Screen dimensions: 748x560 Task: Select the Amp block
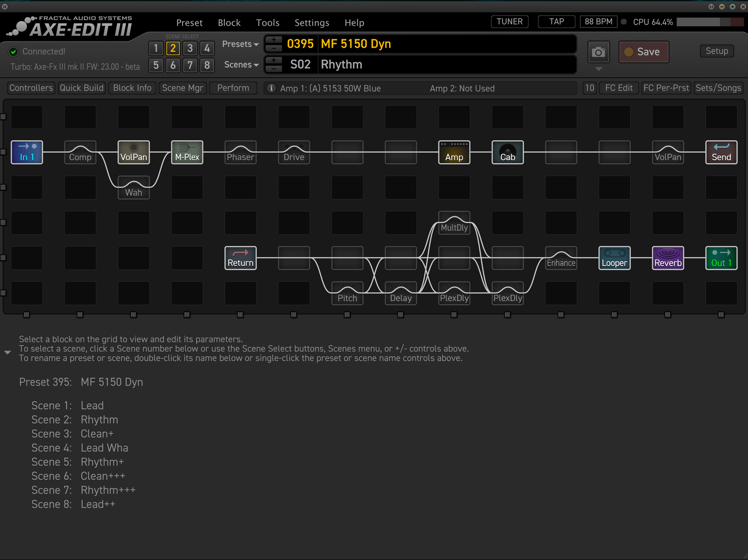454,152
